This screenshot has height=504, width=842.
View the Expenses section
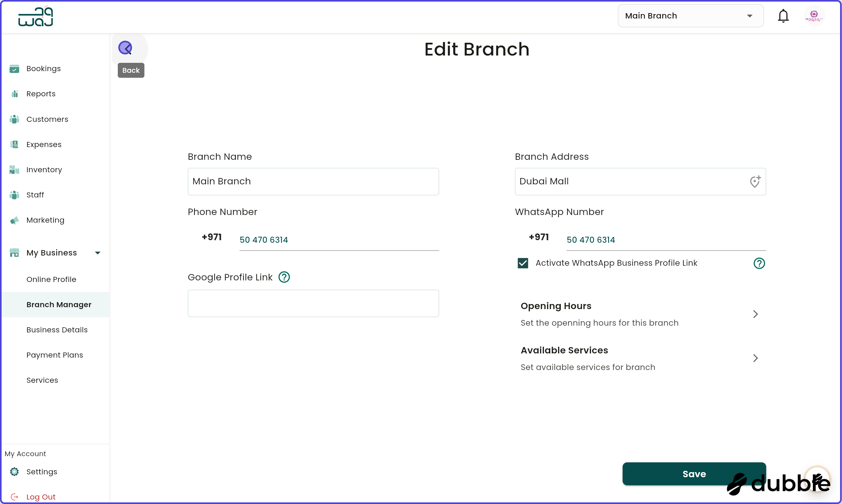44,144
